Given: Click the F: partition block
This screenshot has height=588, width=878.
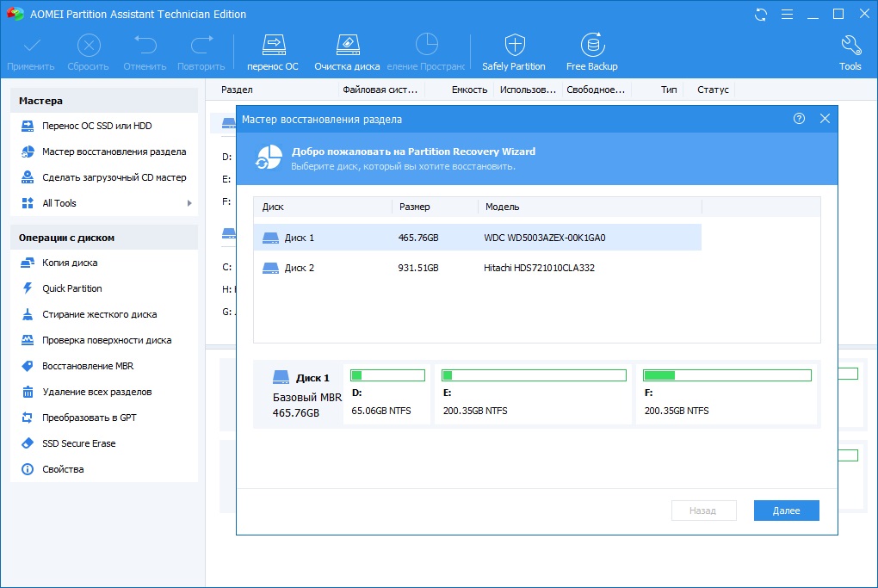Looking at the screenshot, I should point(727,394).
